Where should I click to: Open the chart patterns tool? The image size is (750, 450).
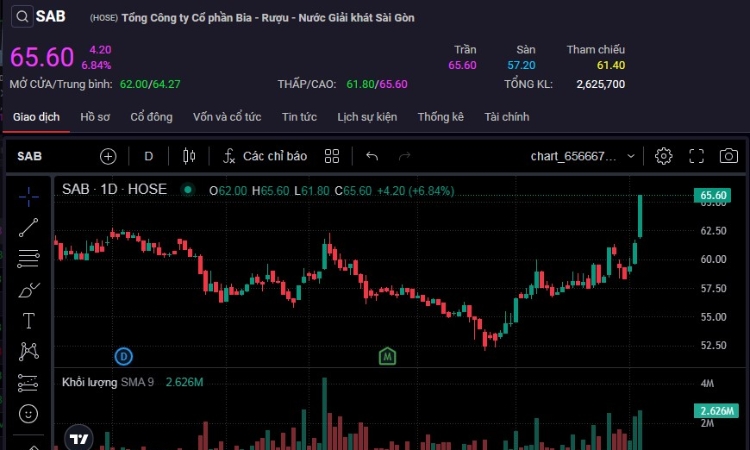coord(29,351)
